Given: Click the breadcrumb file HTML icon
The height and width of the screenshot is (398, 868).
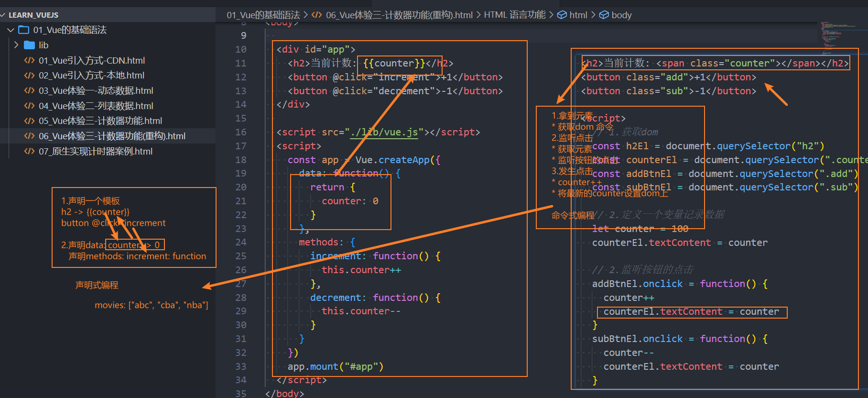Looking at the screenshot, I should [316, 15].
